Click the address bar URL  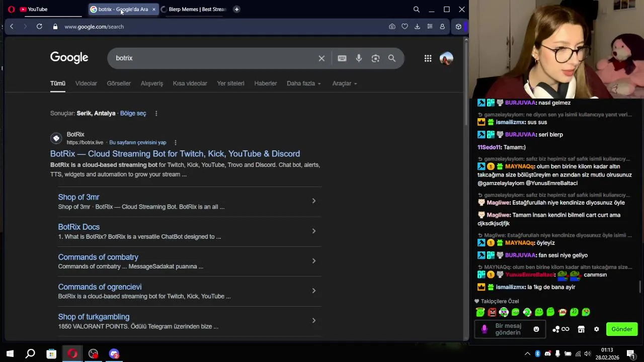[94, 27]
